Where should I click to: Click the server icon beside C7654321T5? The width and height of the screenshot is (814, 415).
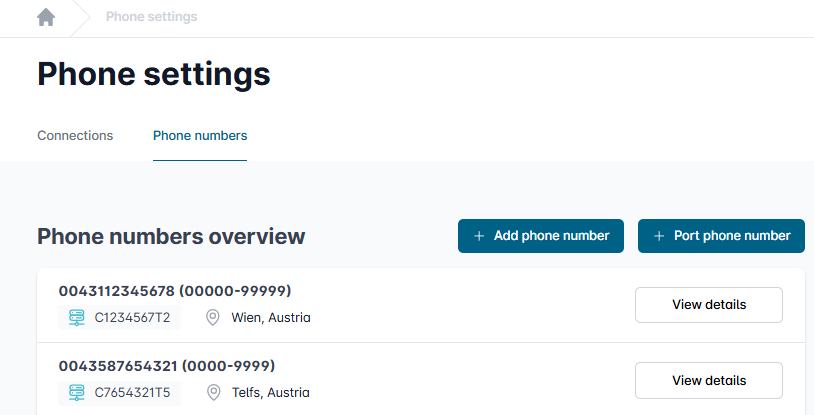point(76,393)
